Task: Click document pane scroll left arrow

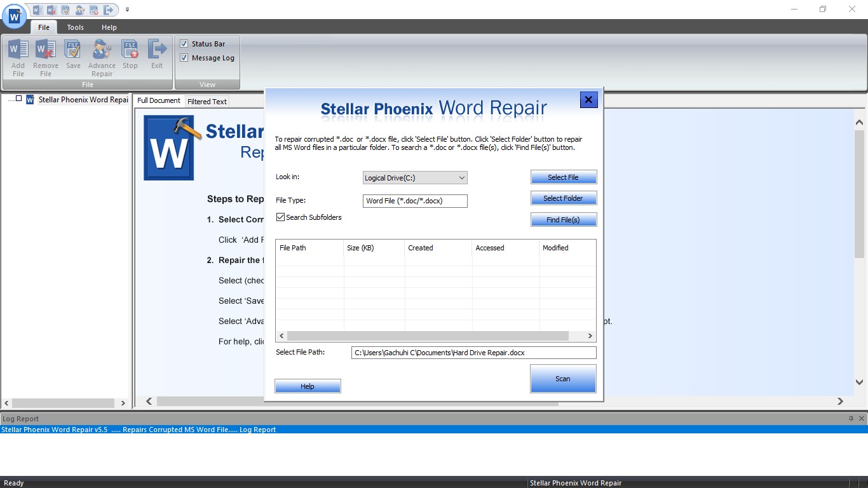Action: point(149,401)
